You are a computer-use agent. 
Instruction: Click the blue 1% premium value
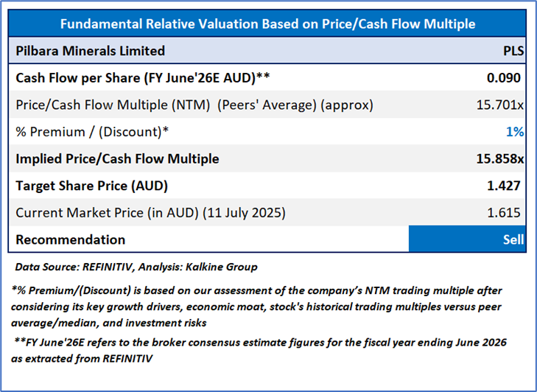pos(515,132)
